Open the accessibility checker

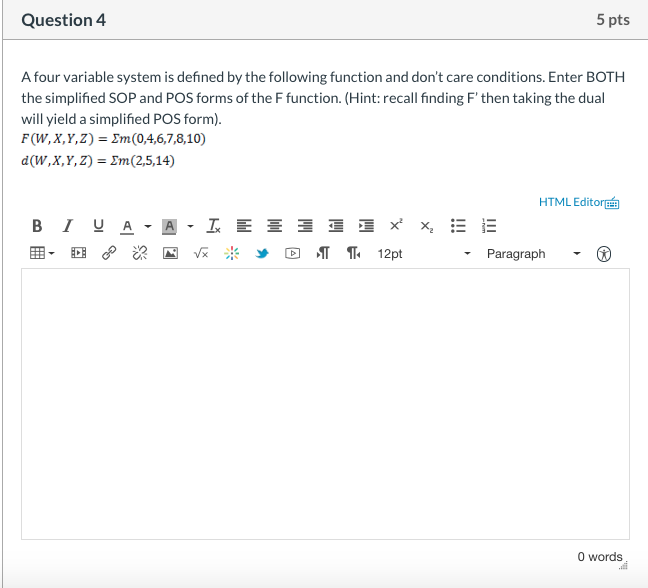click(x=604, y=254)
